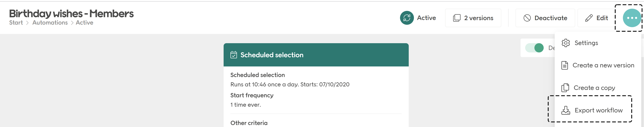Choose Create a new version menu entry
This screenshot has height=127, width=644.
[x=603, y=65]
